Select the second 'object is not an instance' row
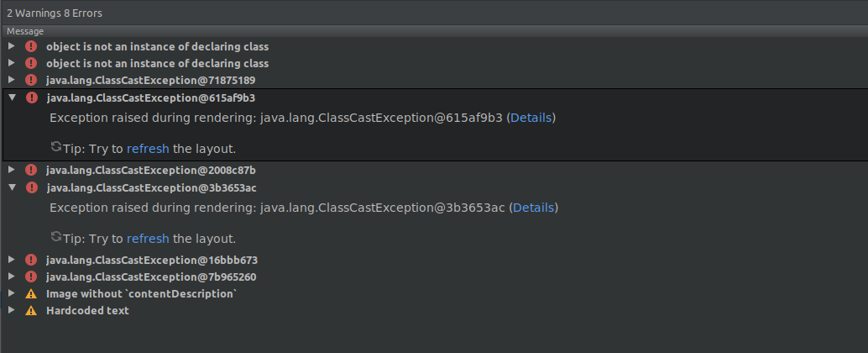This screenshot has width=868, height=353. point(434,63)
